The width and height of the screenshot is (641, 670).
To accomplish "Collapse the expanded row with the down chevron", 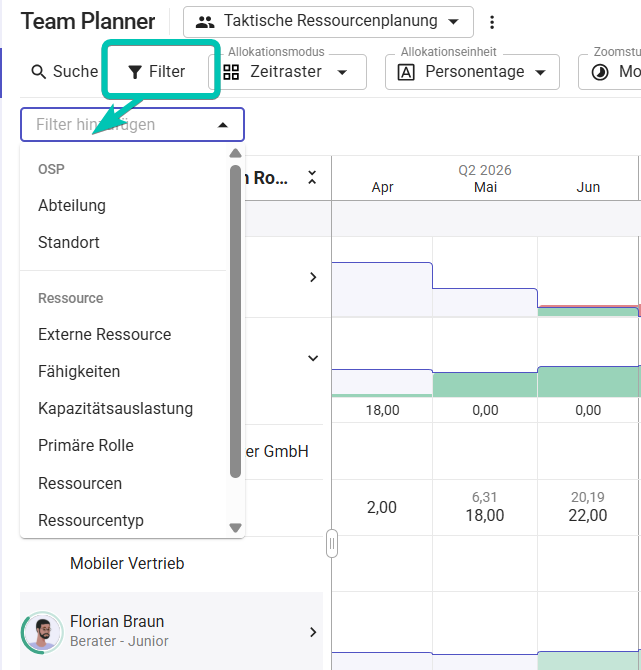I will pyautogui.click(x=313, y=358).
